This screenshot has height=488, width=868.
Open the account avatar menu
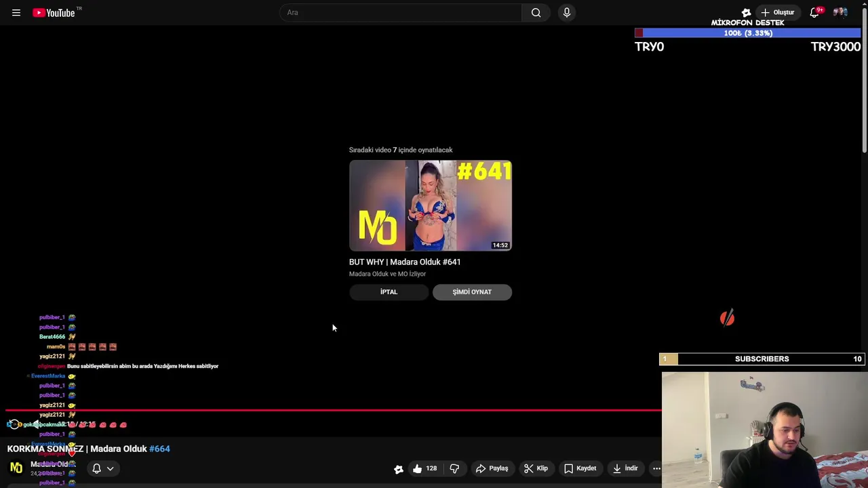point(840,12)
